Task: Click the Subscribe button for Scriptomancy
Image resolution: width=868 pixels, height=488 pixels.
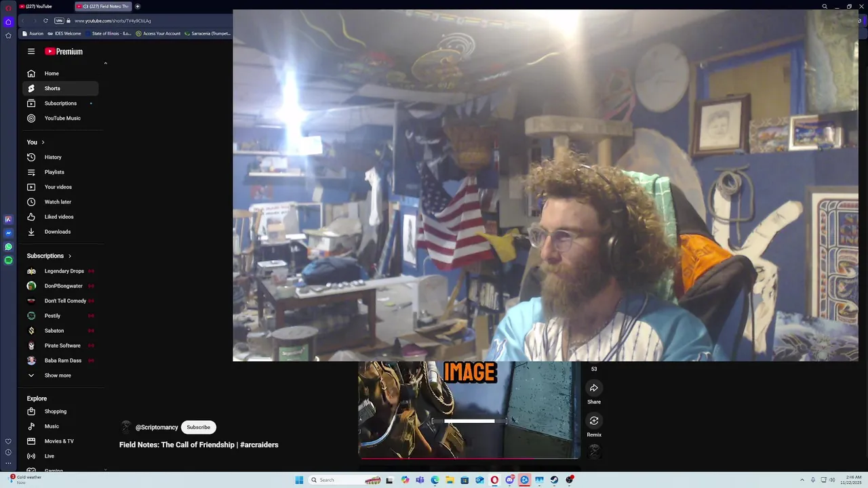Action: click(198, 427)
